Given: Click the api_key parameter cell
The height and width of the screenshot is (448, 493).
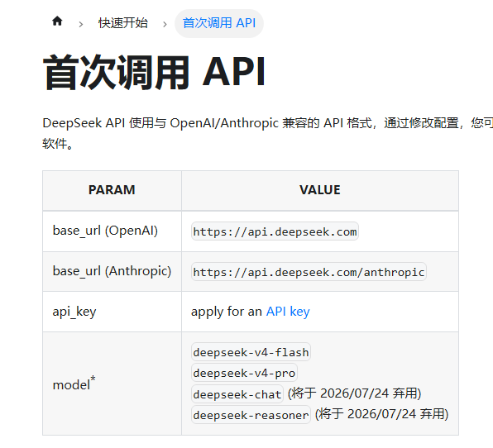Looking at the screenshot, I should (x=112, y=312).
